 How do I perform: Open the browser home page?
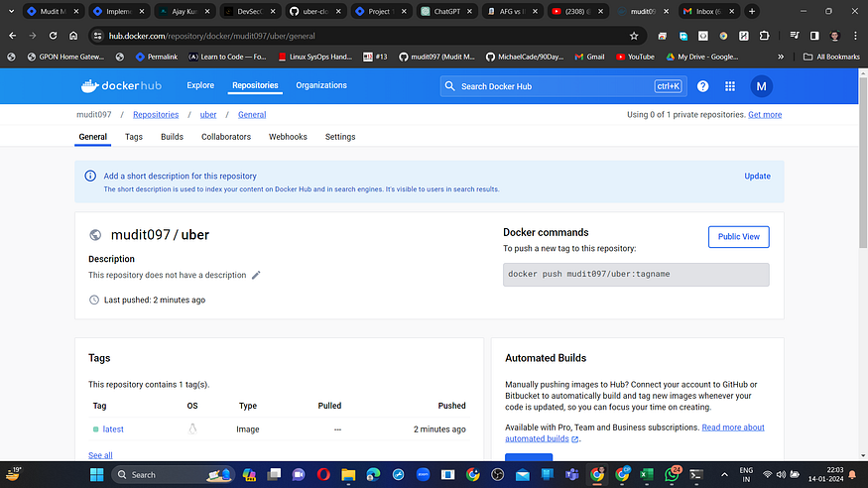tap(73, 36)
